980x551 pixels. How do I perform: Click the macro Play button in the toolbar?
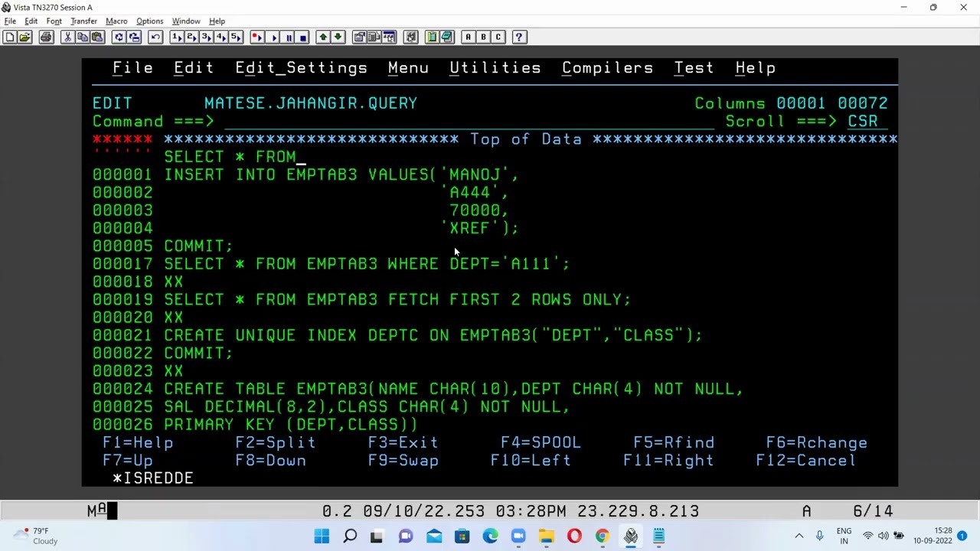(x=273, y=37)
